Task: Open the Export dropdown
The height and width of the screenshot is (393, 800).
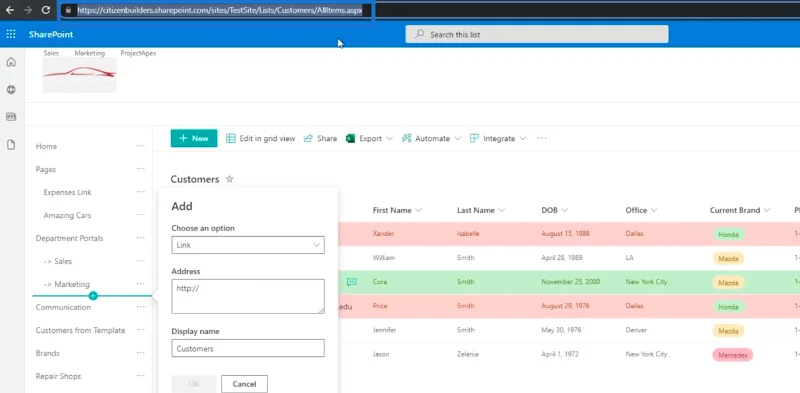Action: point(369,138)
